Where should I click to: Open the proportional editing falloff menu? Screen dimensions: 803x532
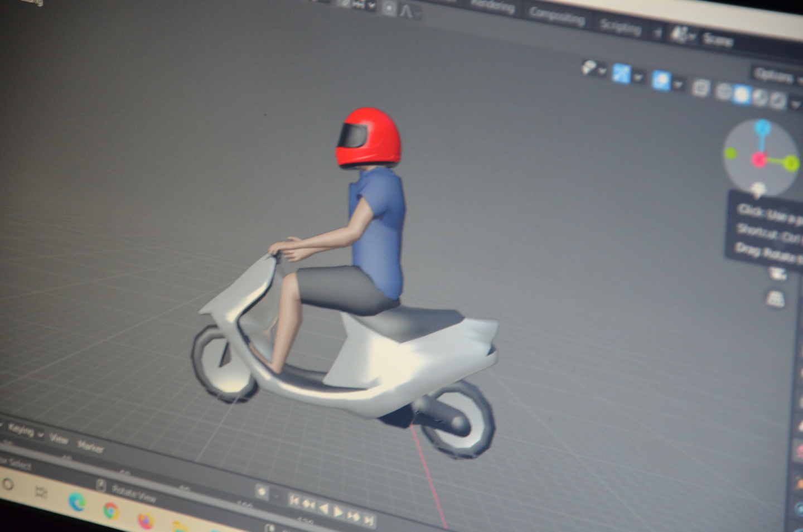(410, 12)
